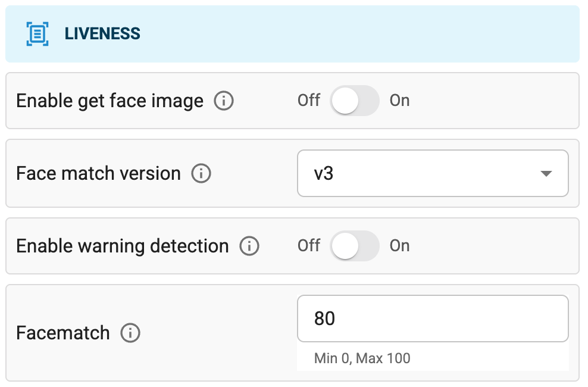
Task: Click the Face match version label text
Action: pos(98,173)
